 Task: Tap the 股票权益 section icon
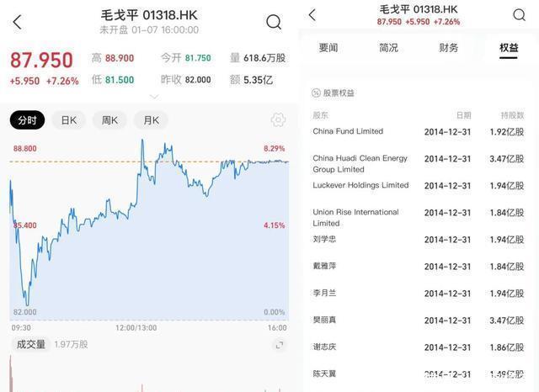point(316,93)
